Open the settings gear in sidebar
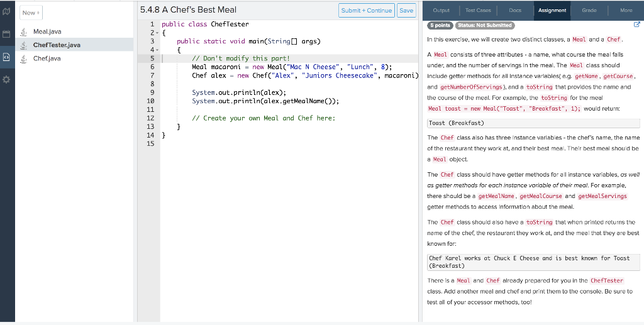 (x=6, y=79)
